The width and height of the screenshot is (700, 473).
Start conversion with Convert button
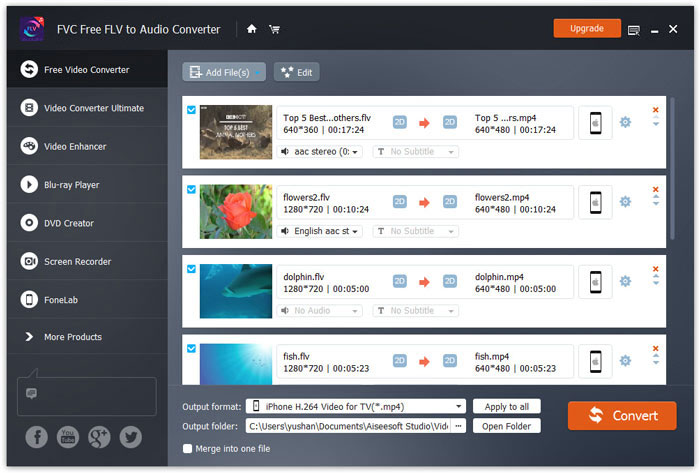(622, 415)
